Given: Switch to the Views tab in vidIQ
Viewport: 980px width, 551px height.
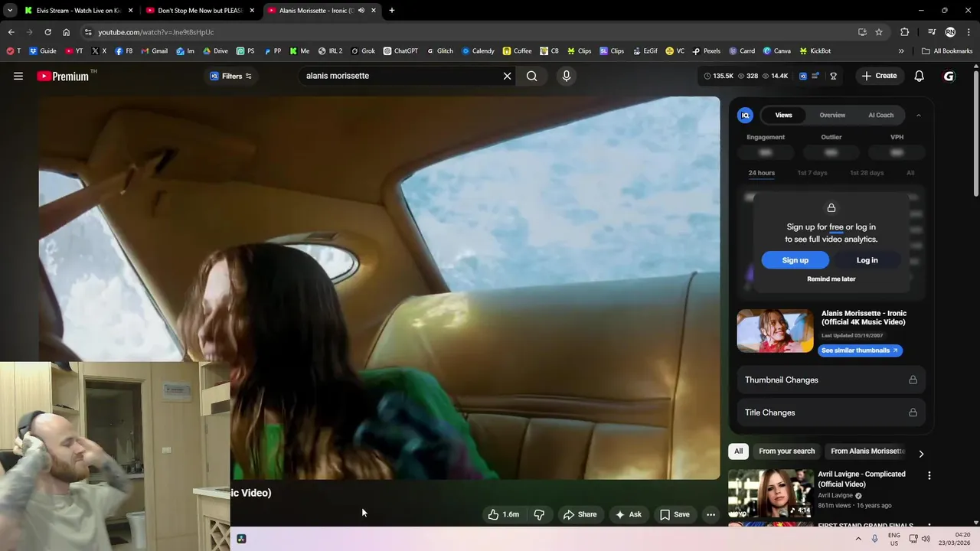Looking at the screenshot, I should point(783,115).
